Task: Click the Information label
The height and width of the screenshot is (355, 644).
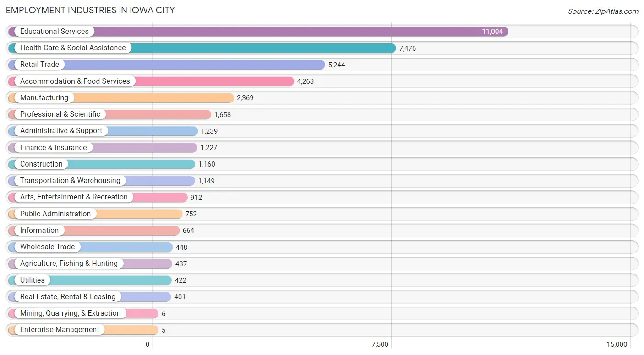Action: coord(39,230)
